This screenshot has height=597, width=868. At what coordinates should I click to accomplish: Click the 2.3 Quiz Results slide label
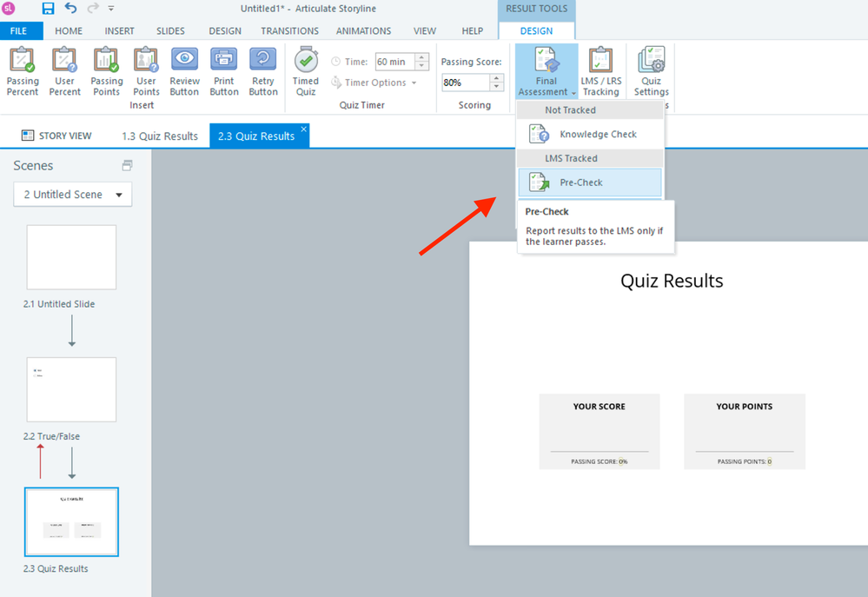coord(56,568)
